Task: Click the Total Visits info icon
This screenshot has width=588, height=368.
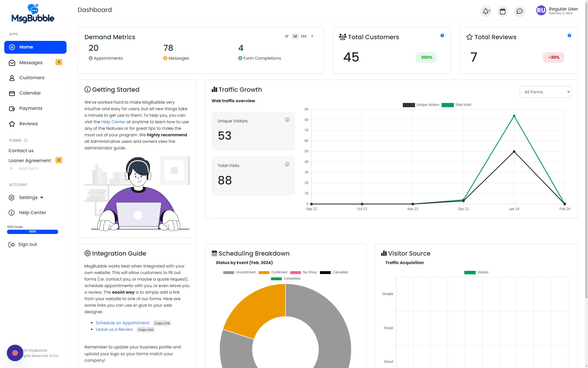Action: point(287,164)
